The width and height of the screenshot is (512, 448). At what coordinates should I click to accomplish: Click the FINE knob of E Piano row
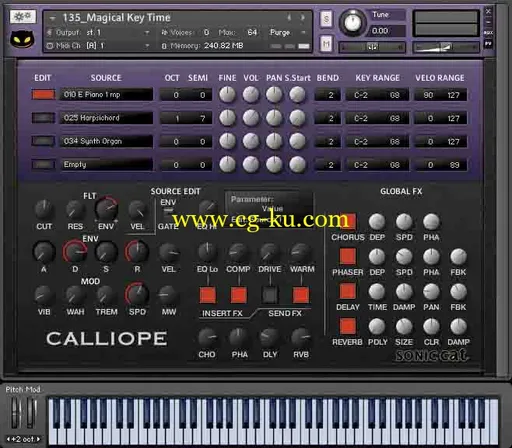[227, 95]
